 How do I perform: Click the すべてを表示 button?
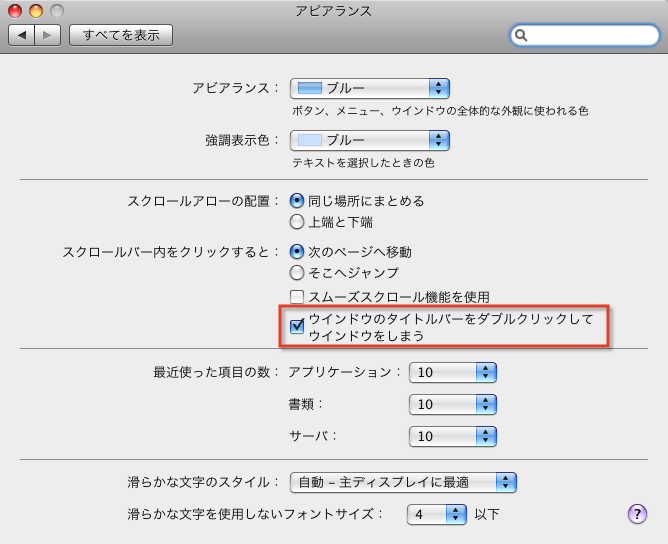click(120, 35)
